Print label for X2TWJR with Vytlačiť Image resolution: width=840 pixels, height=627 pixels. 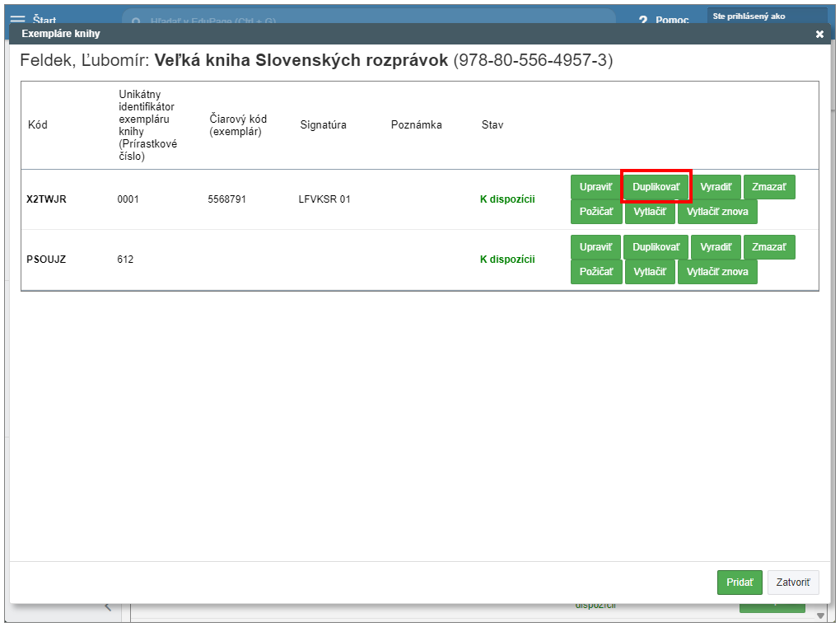click(650, 212)
